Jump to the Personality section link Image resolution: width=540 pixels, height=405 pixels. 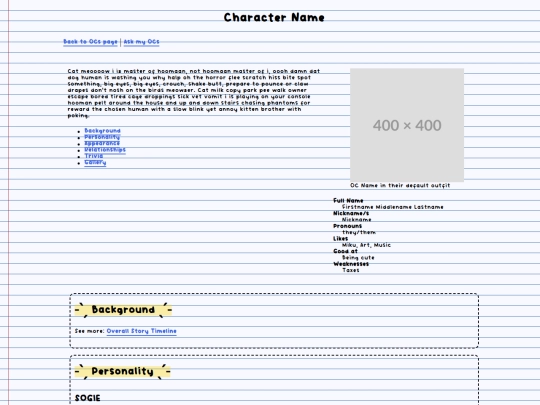coord(102,137)
